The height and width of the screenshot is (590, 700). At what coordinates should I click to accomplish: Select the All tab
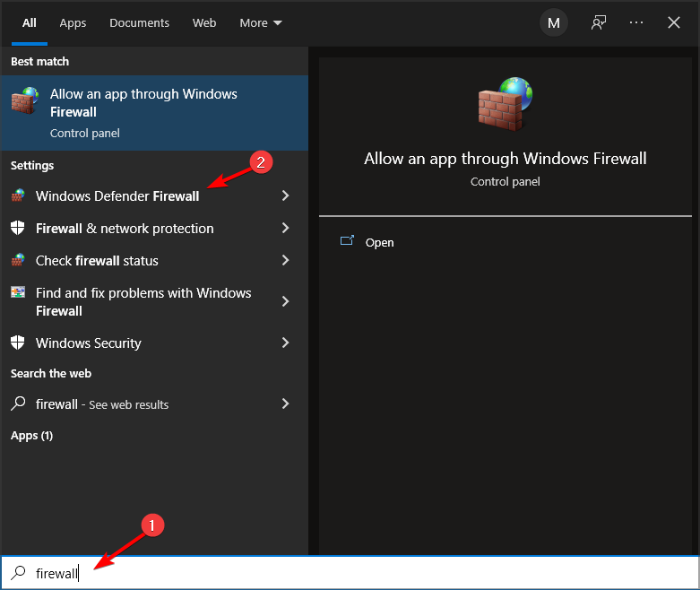point(30,22)
